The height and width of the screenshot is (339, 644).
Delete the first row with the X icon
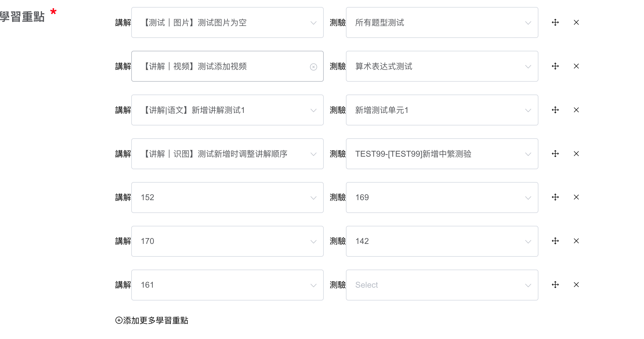tap(576, 22)
